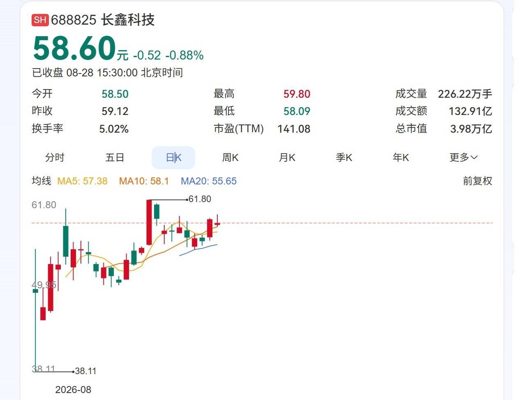532x400 pixels.
Task: Expand the 更多 more options dropdown
Action: pos(463,157)
